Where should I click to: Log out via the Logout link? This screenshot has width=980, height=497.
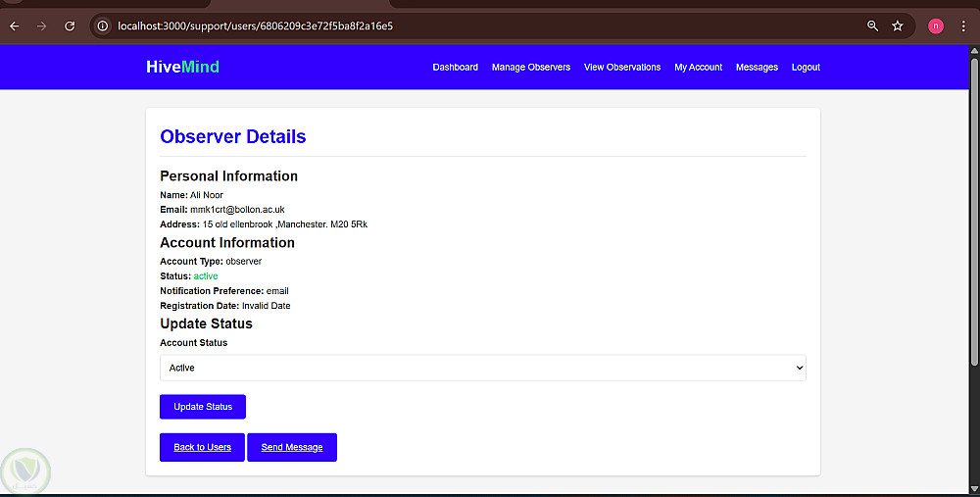click(x=806, y=67)
